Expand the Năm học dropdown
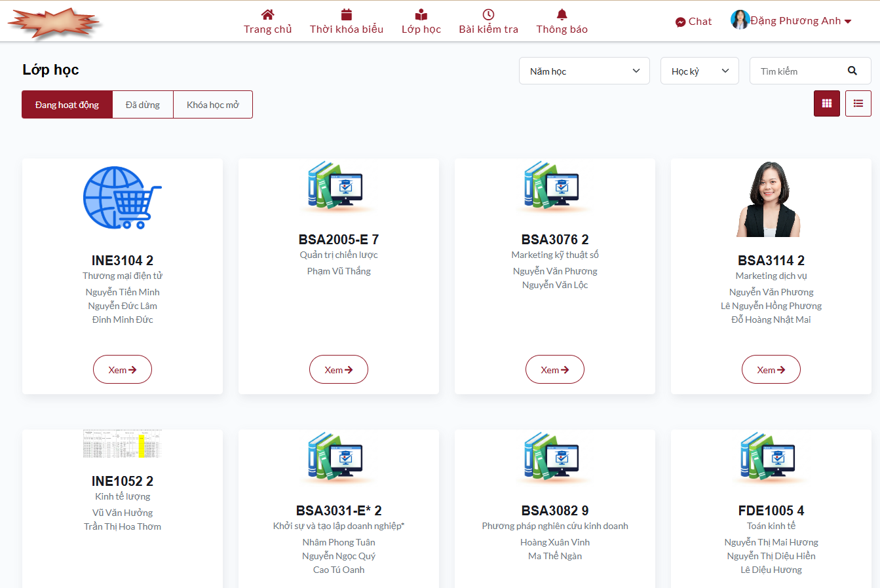Screen dimensions: 880x588 [584, 71]
